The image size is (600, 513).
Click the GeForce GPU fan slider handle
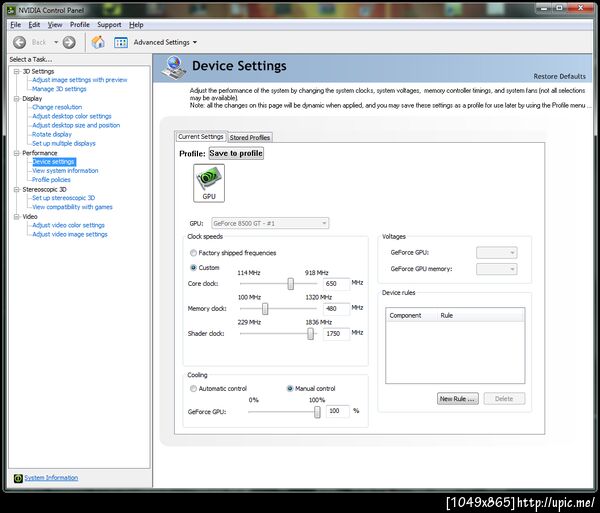(x=317, y=412)
